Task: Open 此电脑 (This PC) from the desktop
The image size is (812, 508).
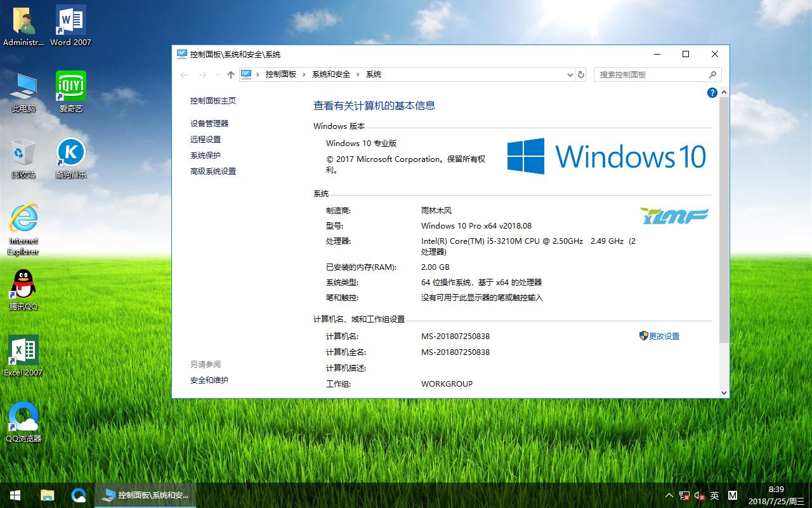Action: (24, 89)
